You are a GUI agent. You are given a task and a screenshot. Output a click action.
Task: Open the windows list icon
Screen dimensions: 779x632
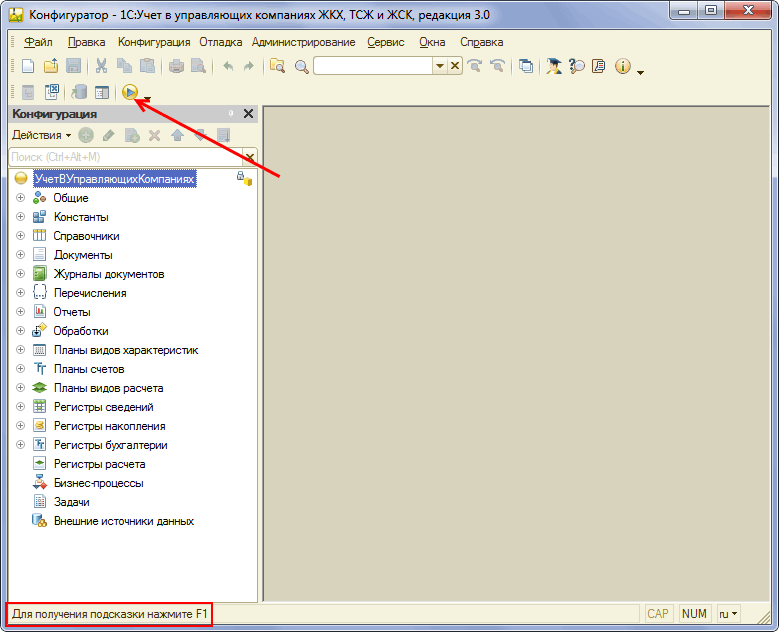pyautogui.click(x=526, y=66)
